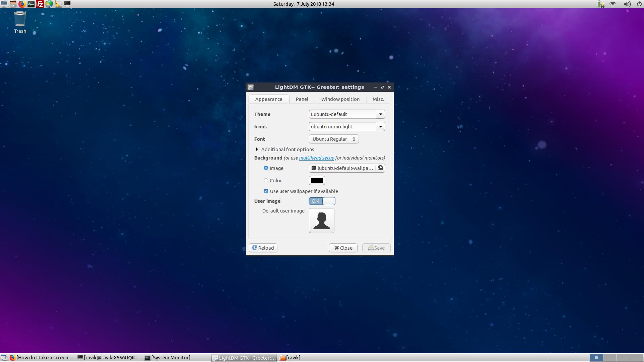This screenshot has height=362, width=644.
Task: Open the Trash on the desktop
Action: coord(20,19)
